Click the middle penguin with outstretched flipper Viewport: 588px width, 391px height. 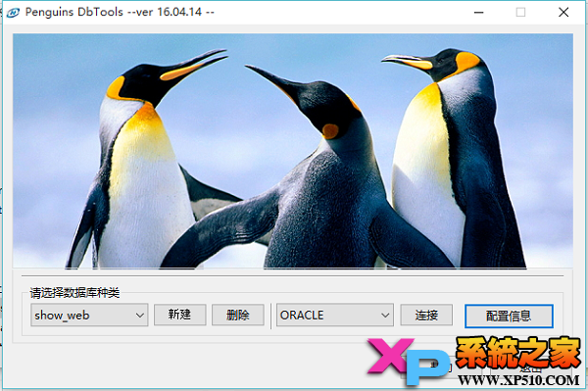tap(308, 169)
